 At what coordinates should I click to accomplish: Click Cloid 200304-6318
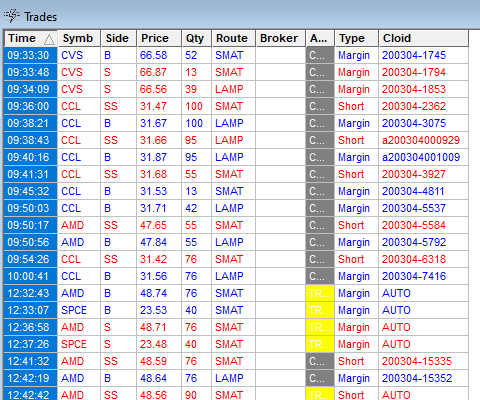click(414, 259)
